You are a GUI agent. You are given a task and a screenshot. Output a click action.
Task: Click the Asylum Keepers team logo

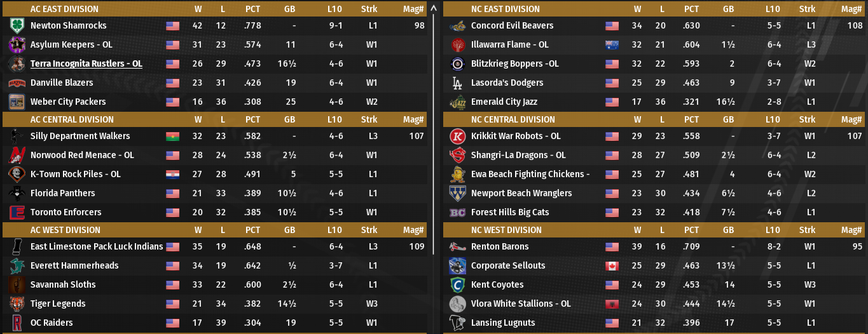(x=17, y=44)
